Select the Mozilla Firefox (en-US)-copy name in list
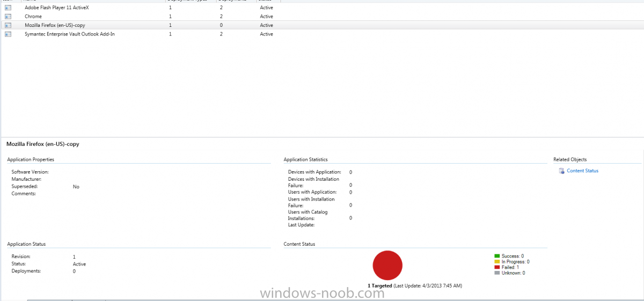644x301 pixels. [55, 25]
